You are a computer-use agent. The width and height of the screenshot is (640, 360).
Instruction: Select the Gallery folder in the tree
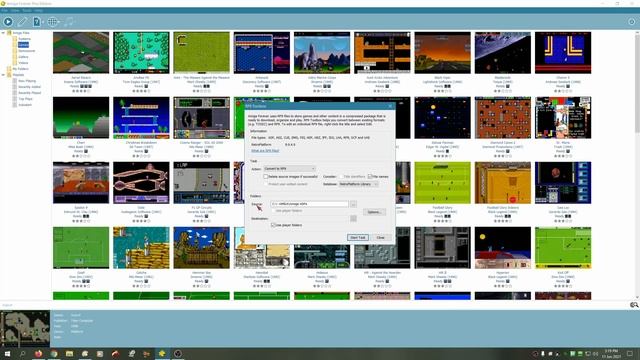23,57
